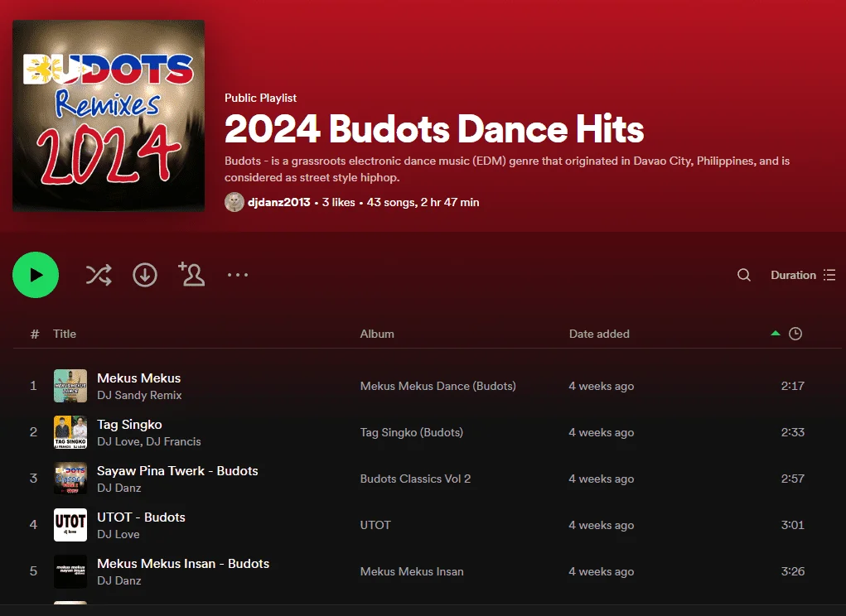Screen dimensions: 846x616
Task: Select Mekus Mekus Insan - Budots track
Action: click(183, 563)
